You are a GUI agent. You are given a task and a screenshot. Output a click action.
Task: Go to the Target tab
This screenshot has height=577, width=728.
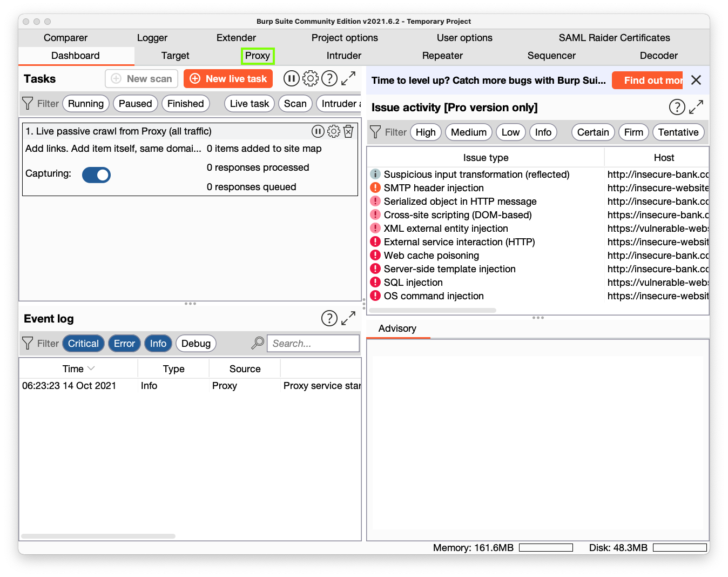coord(176,56)
